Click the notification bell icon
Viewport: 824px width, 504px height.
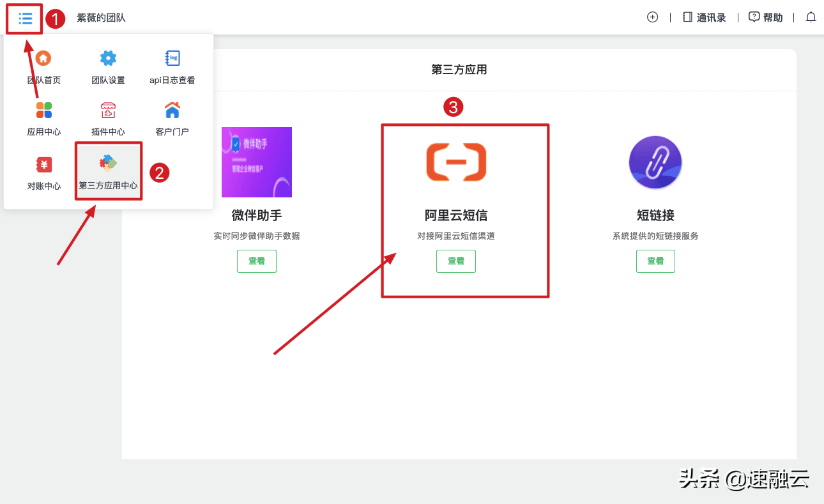pos(811,17)
